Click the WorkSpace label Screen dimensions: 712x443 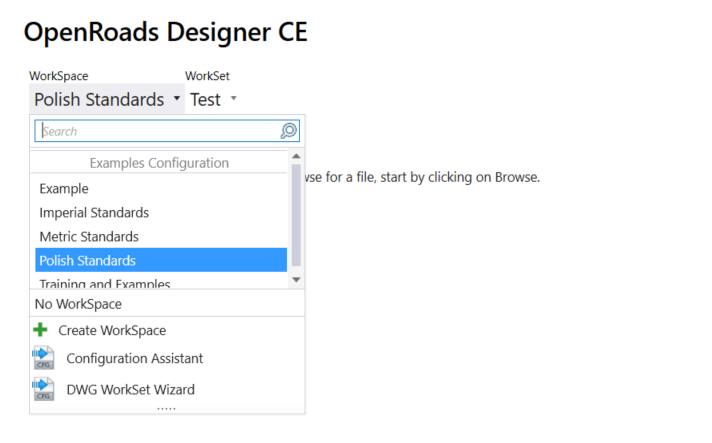pos(59,76)
